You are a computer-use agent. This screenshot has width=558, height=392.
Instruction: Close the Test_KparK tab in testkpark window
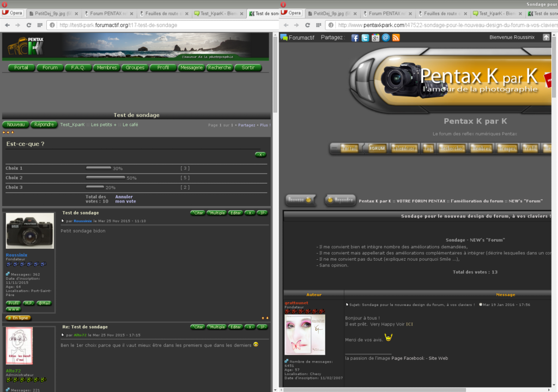pos(241,14)
